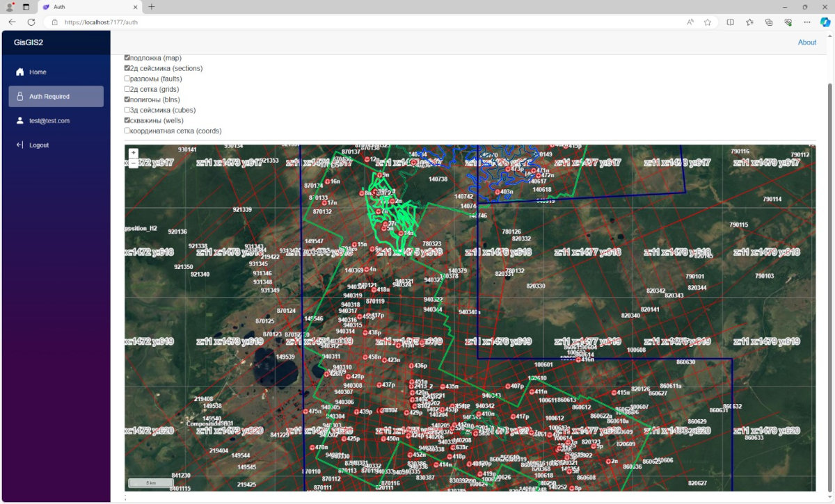Open a new browser tab
835x504 pixels.
coord(152,7)
